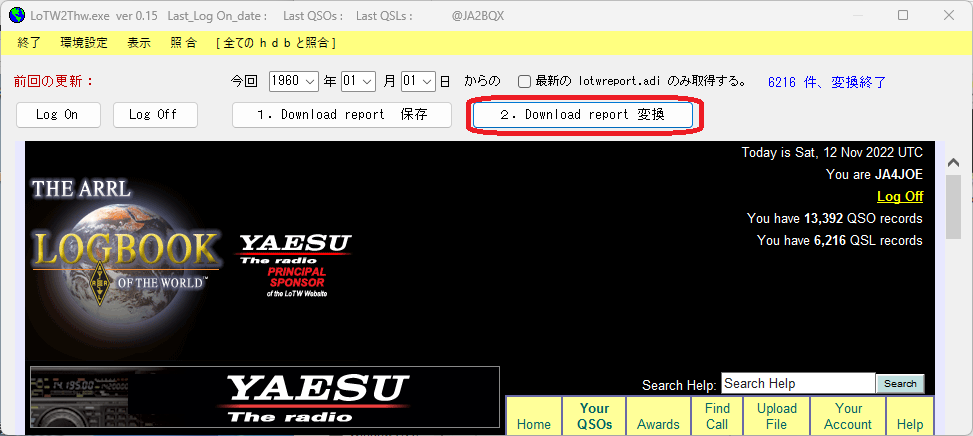
Task: Click the vertical scrollbar thumb
Action: (953, 206)
